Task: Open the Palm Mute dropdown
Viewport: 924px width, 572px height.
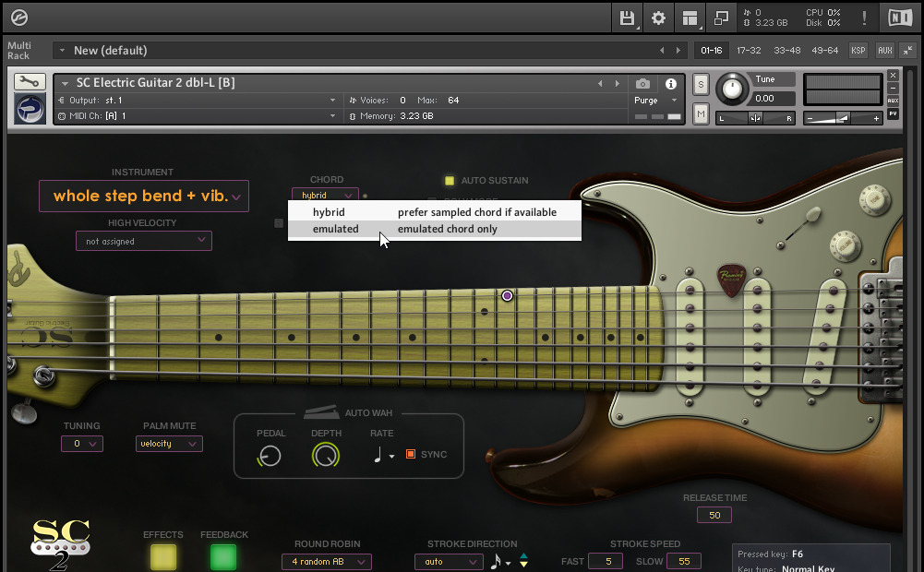Action: 169,444
